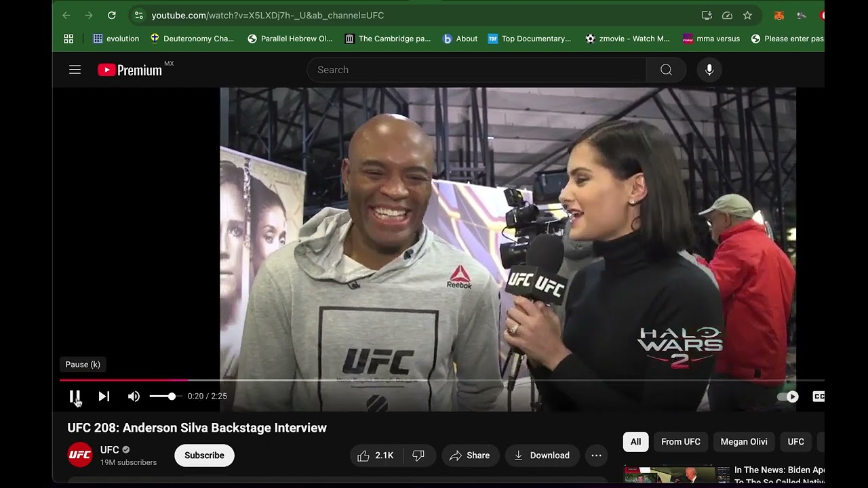Open the mma versus bookmark
The width and height of the screenshot is (868, 488).
click(x=711, y=39)
